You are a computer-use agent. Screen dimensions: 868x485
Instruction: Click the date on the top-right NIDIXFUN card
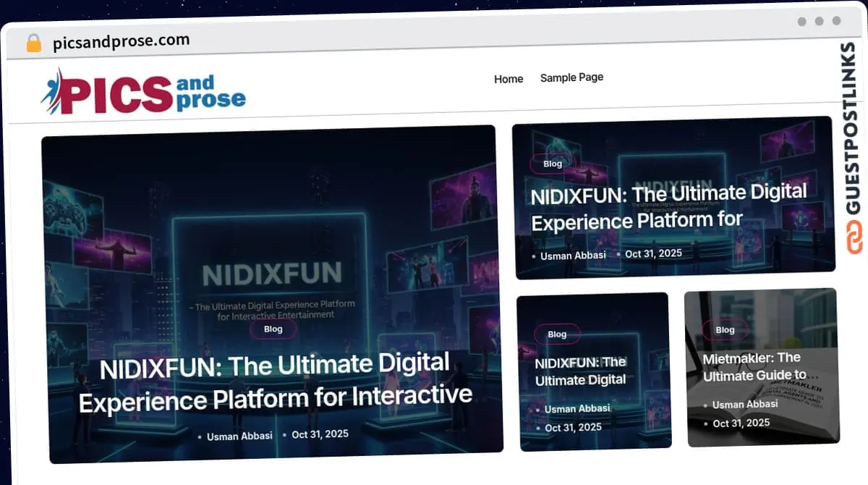point(653,253)
